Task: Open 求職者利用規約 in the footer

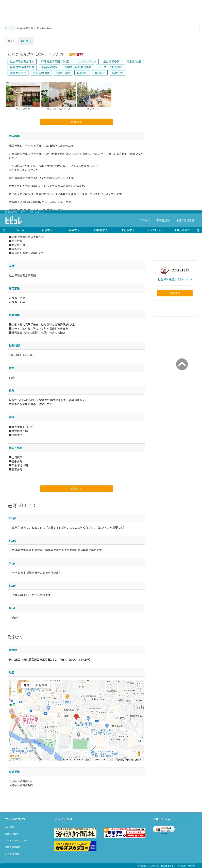Action: coord(13,847)
